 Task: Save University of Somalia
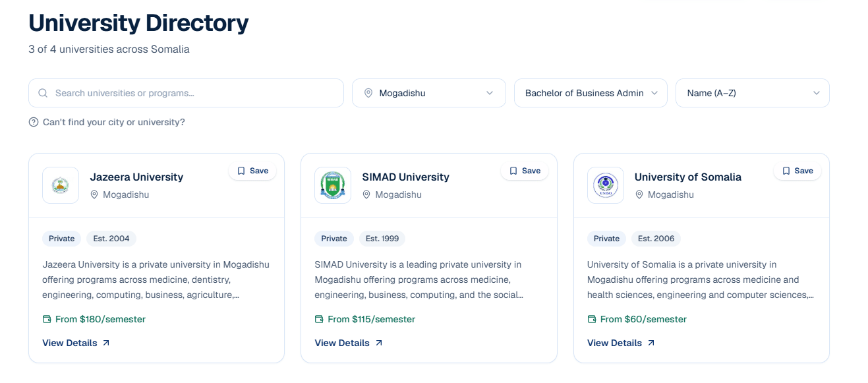pyautogui.click(x=797, y=171)
